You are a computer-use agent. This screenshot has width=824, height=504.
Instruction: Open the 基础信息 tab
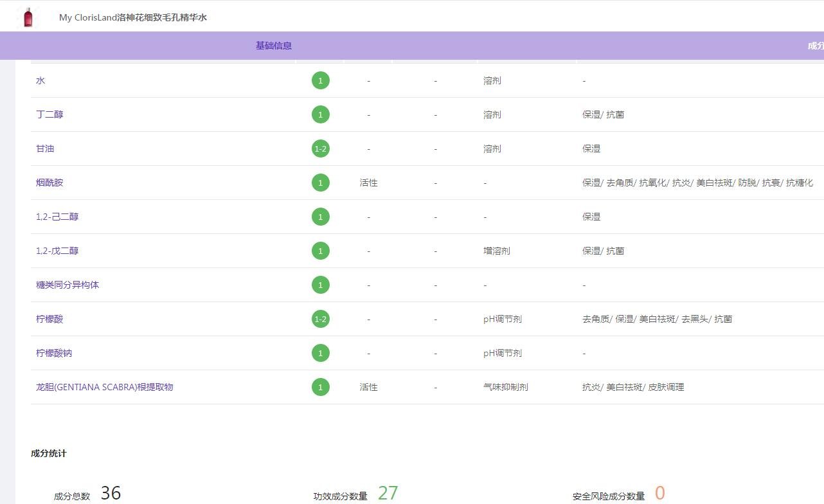[274, 46]
